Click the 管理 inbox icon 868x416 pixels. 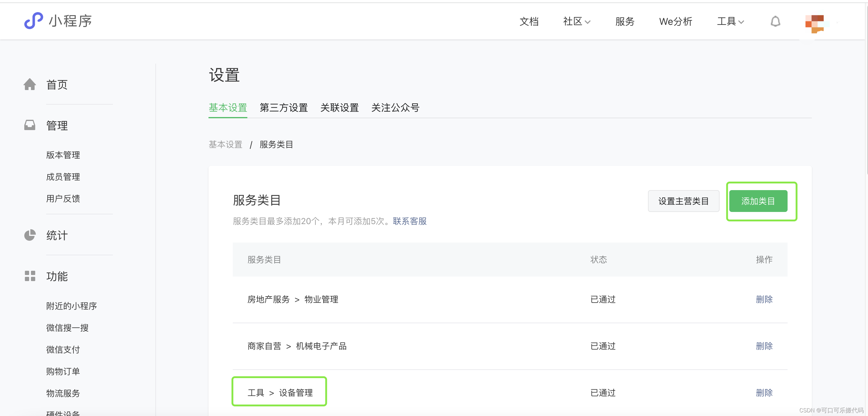30,125
